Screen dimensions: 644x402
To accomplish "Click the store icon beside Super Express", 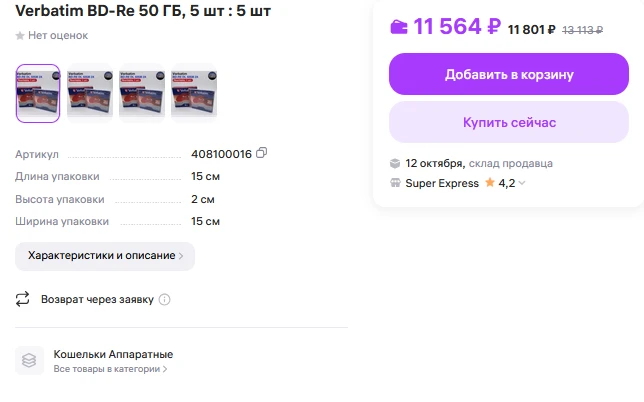I will (x=395, y=183).
